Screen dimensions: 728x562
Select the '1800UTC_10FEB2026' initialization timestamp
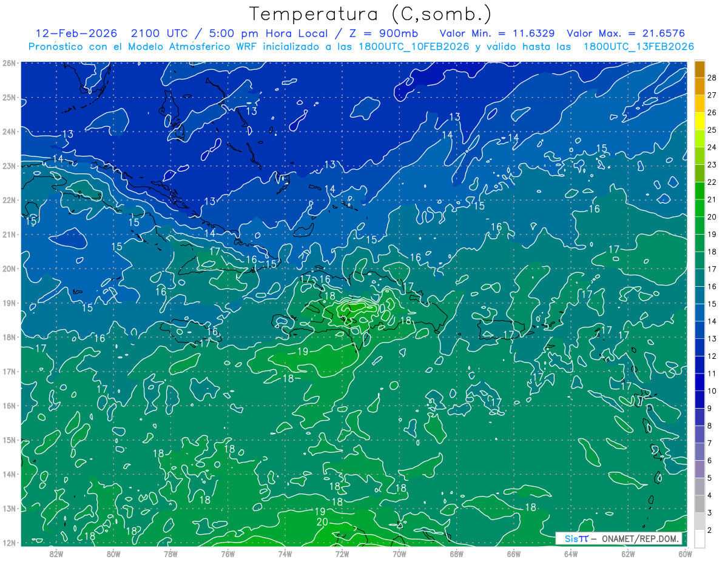click(414, 46)
